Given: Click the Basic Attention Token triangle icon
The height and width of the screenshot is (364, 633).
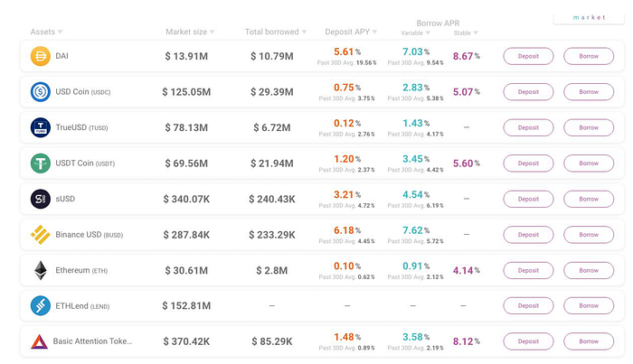Looking at the screenshot, I should click(39, 341).
